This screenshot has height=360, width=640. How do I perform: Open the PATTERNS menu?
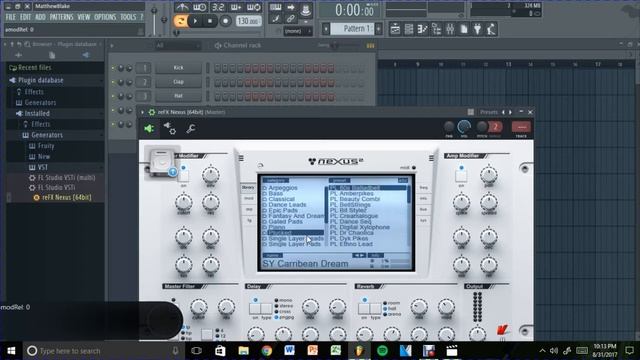pos(61,17)
